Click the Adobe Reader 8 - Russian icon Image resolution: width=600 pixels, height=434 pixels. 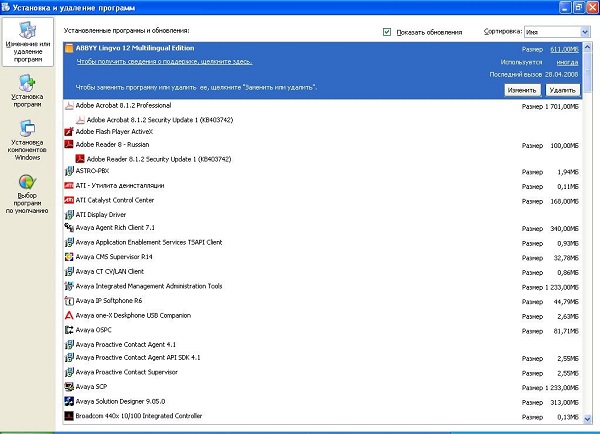tap(69, 145)
